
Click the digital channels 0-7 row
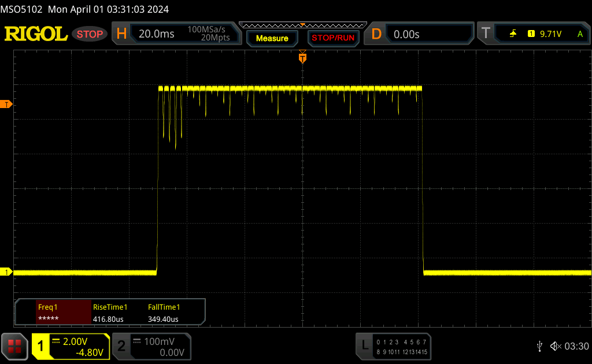tap(401, 342)
